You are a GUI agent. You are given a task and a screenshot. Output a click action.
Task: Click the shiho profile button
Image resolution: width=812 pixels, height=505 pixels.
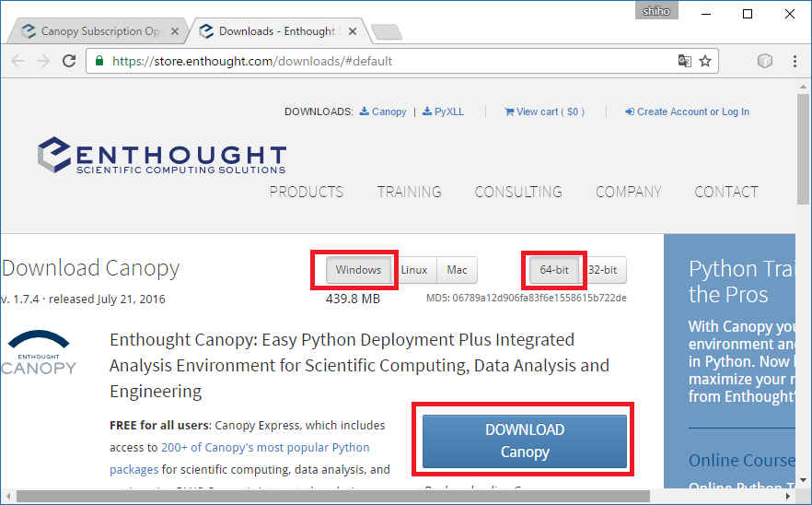point(656,11)
